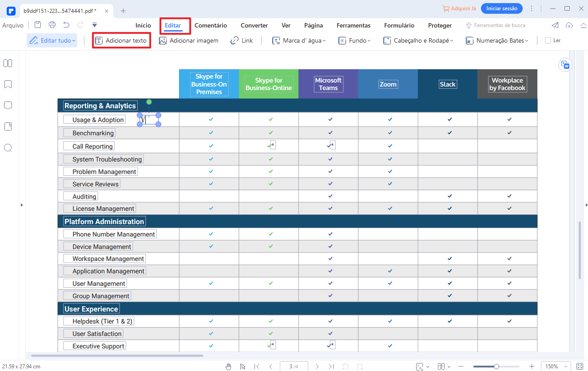Click the Save icon in quick toolbar
Screen dimensions: 588x371
point(38,25)
